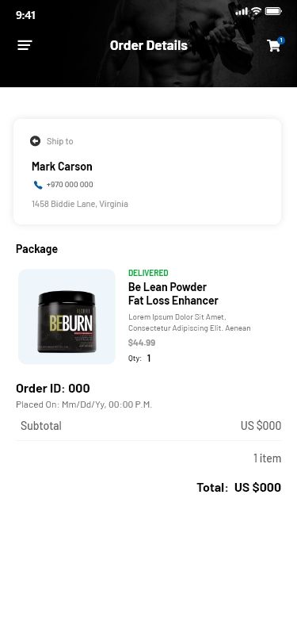Image resolution: width=297 pixels, height=644 pixels.
Task: Tap the battery status icon
Action: (x=273, y=11)
